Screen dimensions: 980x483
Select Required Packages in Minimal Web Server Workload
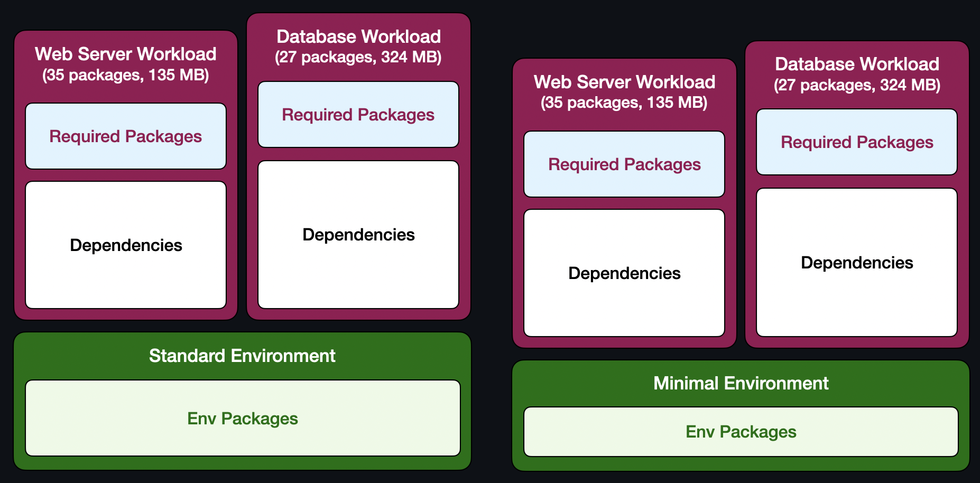tap(624, 164)
